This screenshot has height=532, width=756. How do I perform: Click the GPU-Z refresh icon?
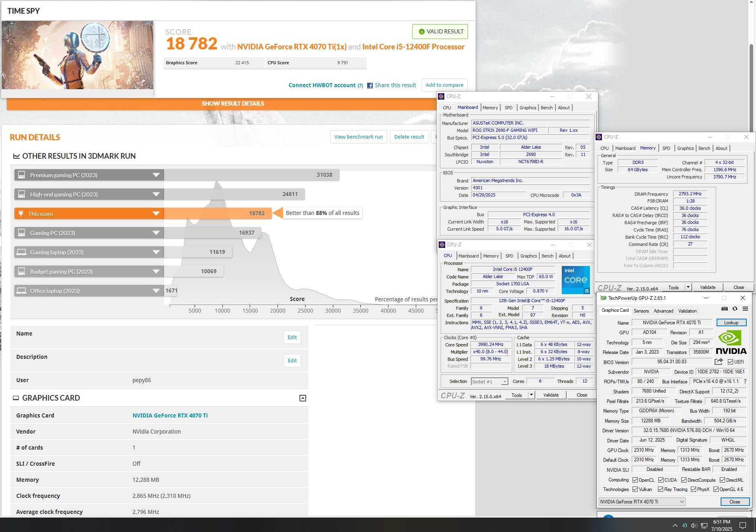tap(735, 309)
